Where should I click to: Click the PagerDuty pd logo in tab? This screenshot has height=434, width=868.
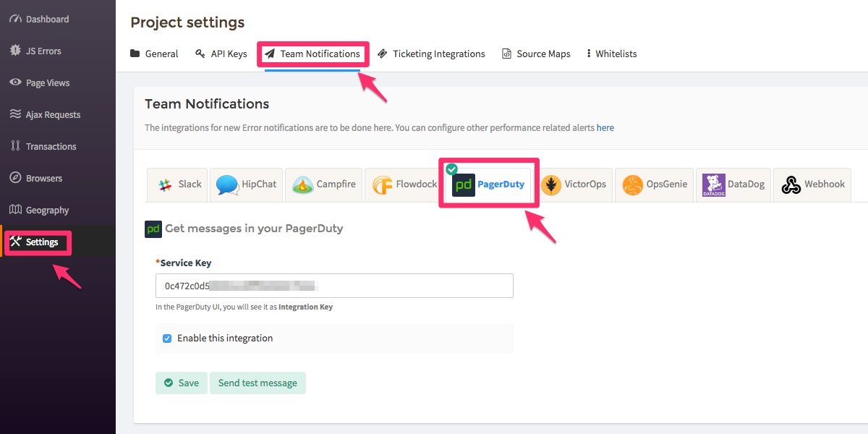click(463, 185)
